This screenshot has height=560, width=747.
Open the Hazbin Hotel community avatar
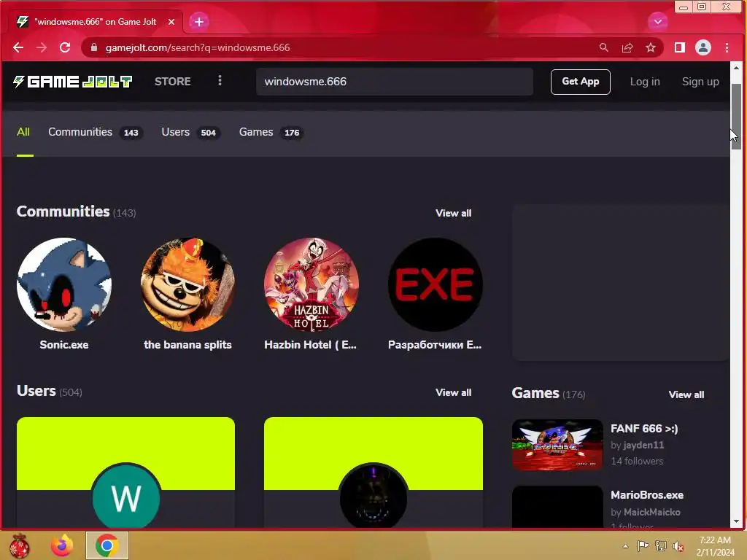[x=311, y=285]
